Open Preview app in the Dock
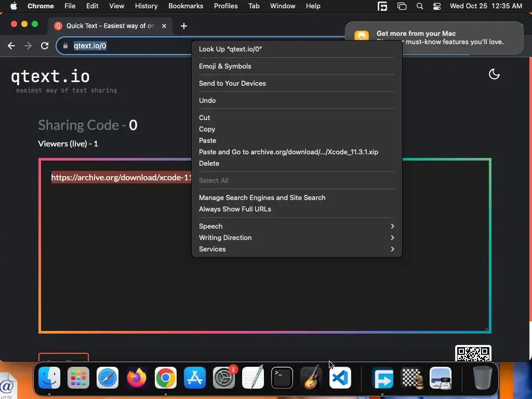Screen dimensions: 532x399 [441, 378]
